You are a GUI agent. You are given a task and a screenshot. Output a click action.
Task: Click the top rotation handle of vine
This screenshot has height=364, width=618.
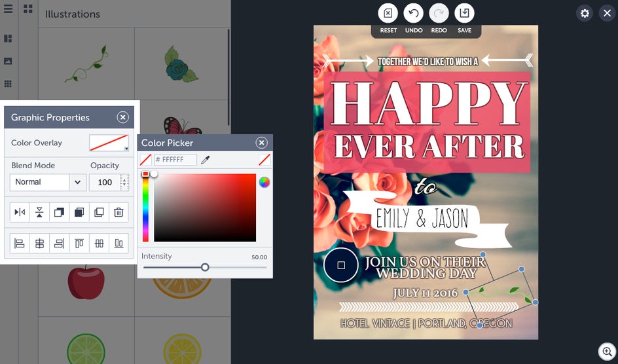tap(483, 255)
